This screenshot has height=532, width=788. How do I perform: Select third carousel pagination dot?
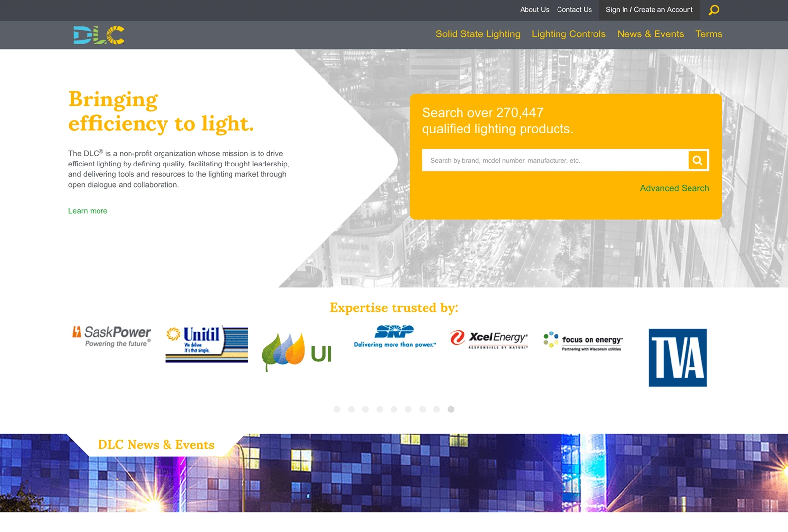click(365, 409)
